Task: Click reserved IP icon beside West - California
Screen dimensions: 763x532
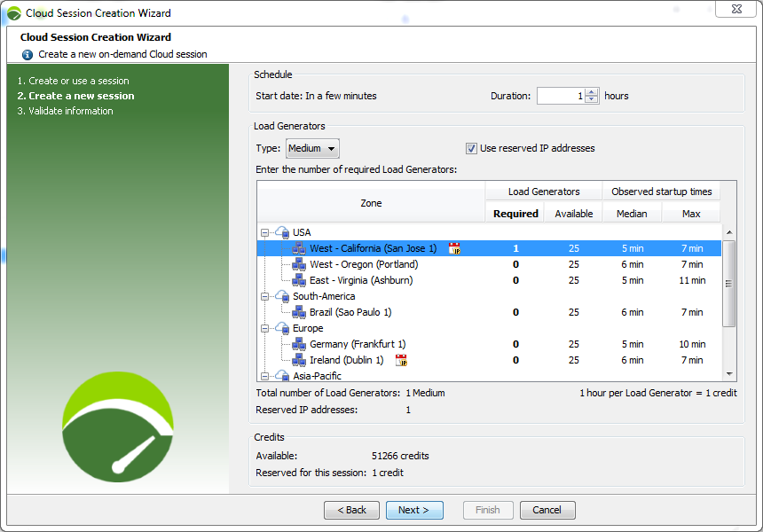Action: [454, 249]
